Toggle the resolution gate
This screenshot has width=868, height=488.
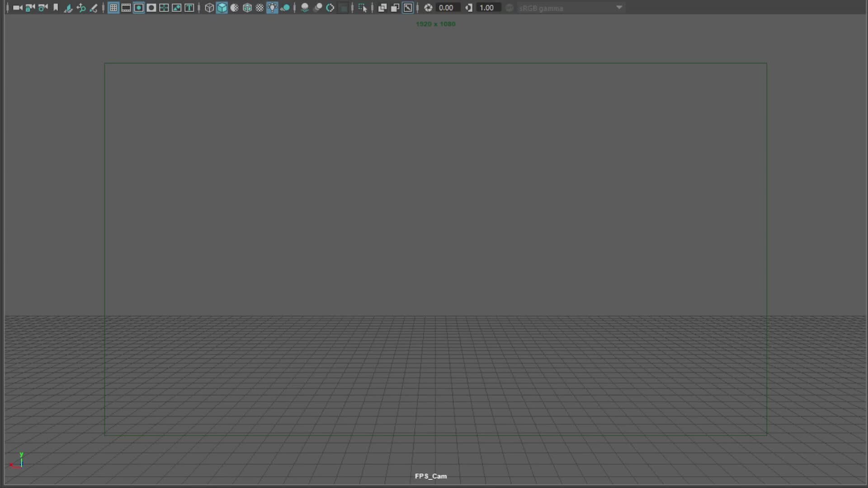[139, 8]
